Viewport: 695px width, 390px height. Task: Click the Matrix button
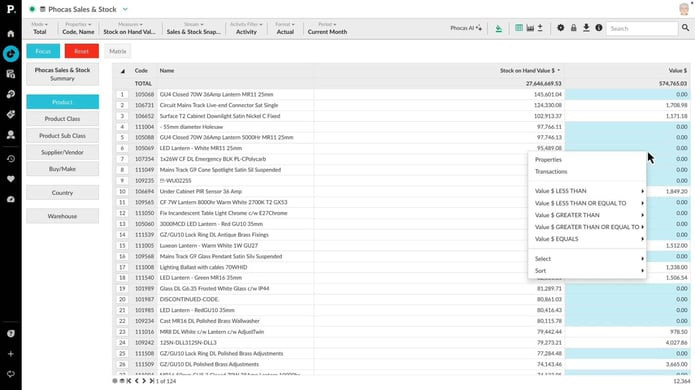coord(117,51)
